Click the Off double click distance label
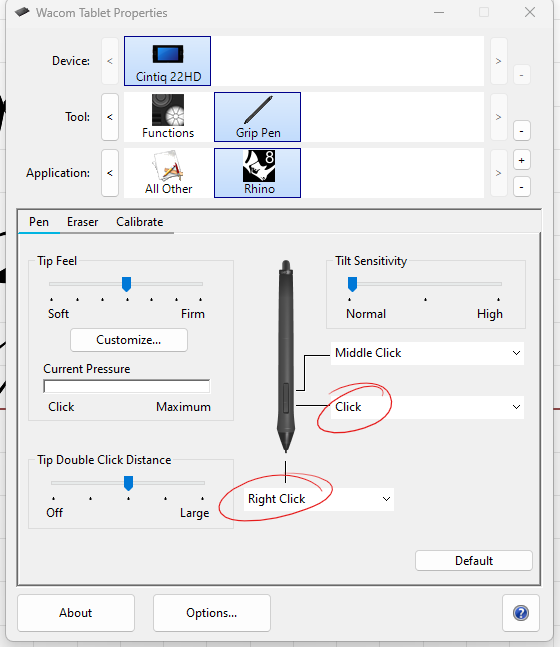Viewport: 560px width, 647px height. (54, 513)
